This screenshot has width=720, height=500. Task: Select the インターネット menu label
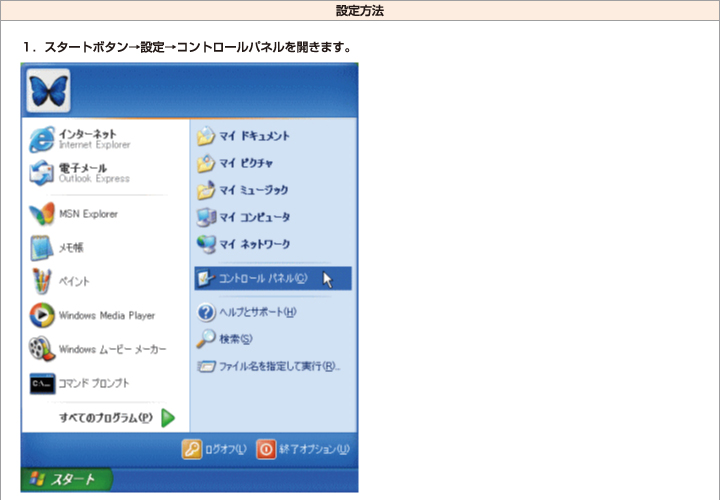(x=87, y=134)
